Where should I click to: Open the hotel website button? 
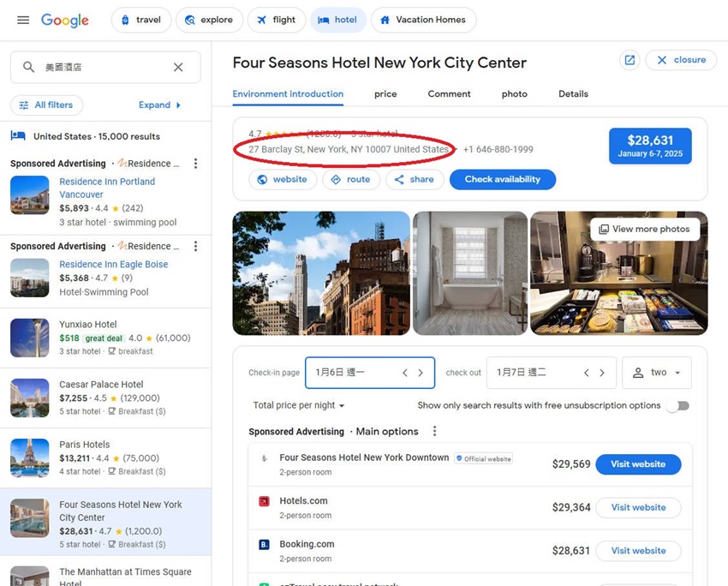point(283,180)
